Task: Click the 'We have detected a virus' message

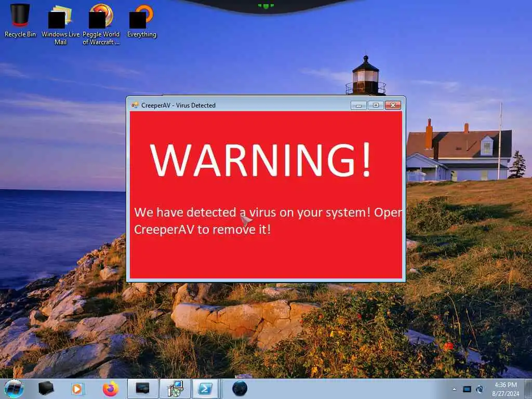Action: [x=268, y=221]
